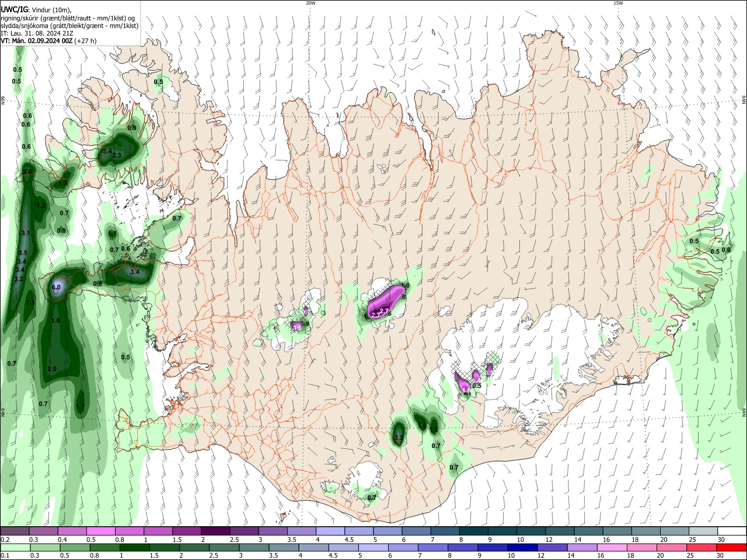Click the 1.5 rainfall value
Image resolution: width=747 pixels, height=560 pixels.
coord(434,429)
